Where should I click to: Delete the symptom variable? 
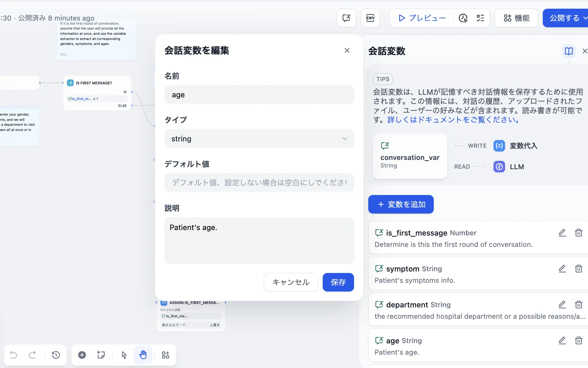579,269
